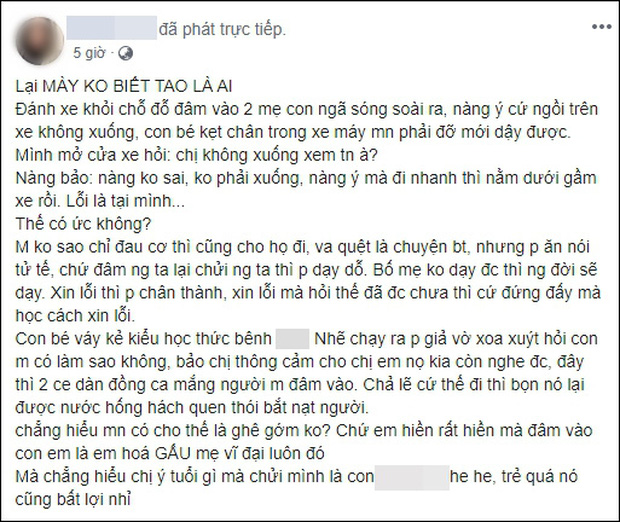Click the line starting 'Đánh xe khỏi chỗ đỗ'

point(306,109)
